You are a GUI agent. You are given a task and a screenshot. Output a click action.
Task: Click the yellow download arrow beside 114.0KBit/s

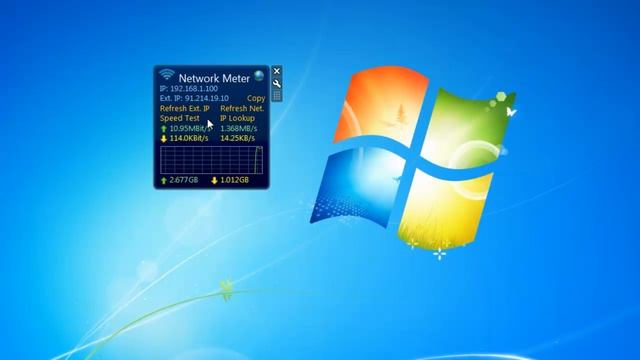164,139
